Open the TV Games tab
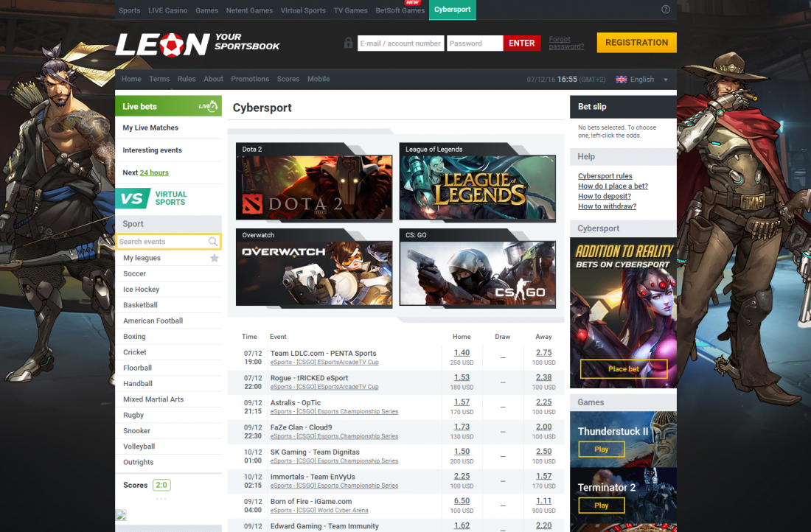 [x=351, y=10]
